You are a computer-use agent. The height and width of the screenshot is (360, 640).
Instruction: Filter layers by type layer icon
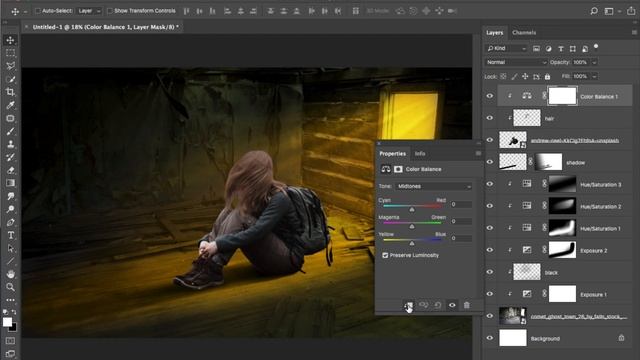click(561, 49)
